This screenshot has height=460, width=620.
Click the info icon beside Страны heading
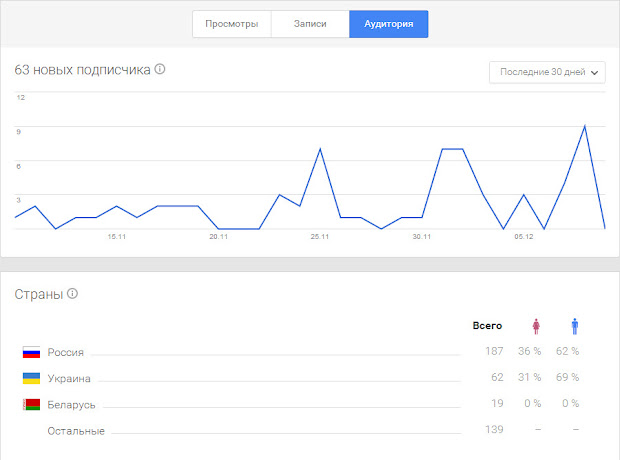pyautogui.click(x=72, y=293)
